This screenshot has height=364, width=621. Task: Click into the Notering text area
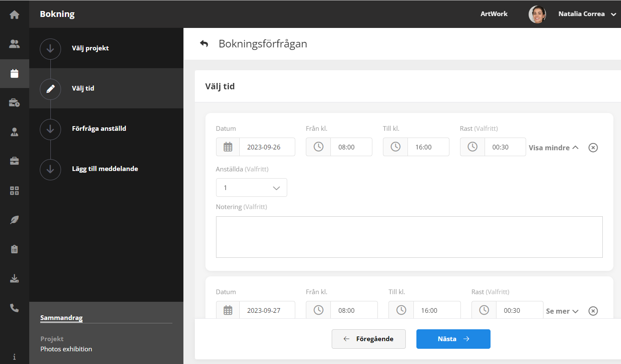pos(409,237)
